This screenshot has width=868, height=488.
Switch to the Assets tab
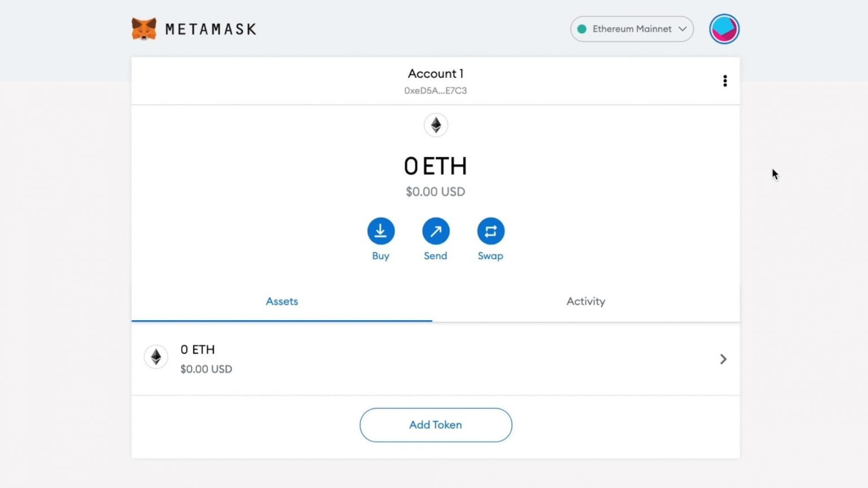coord(281,302)
